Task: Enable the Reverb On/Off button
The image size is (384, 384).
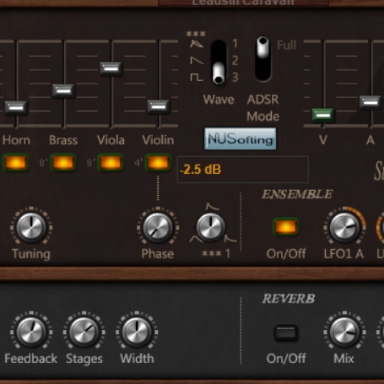Action: click(x=286, y=333)
